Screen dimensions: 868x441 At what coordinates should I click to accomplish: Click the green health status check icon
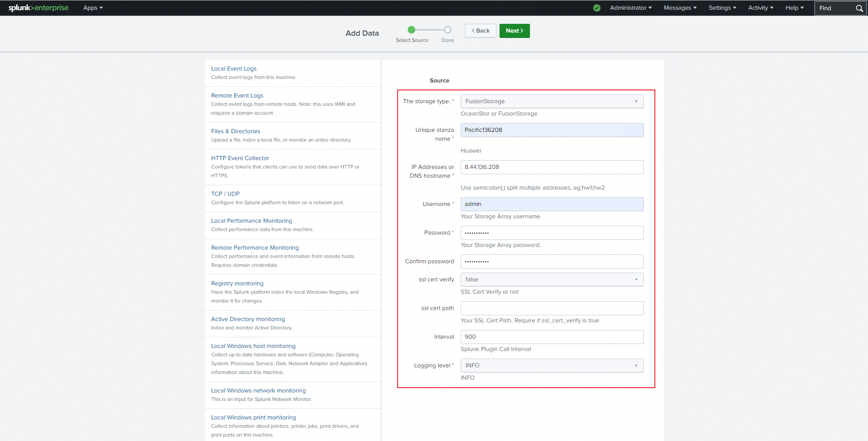(x=597, y=8)
